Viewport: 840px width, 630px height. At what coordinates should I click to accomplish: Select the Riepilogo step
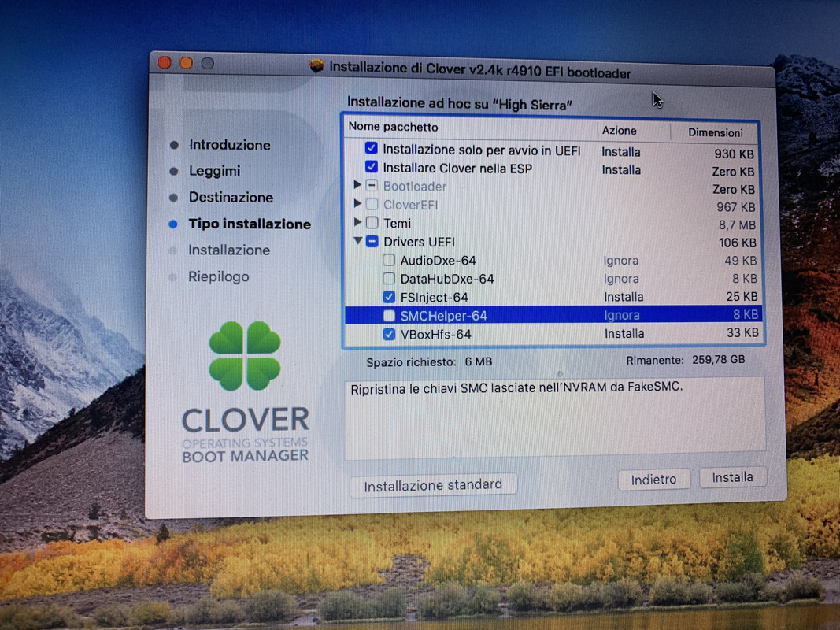[219, 276]
